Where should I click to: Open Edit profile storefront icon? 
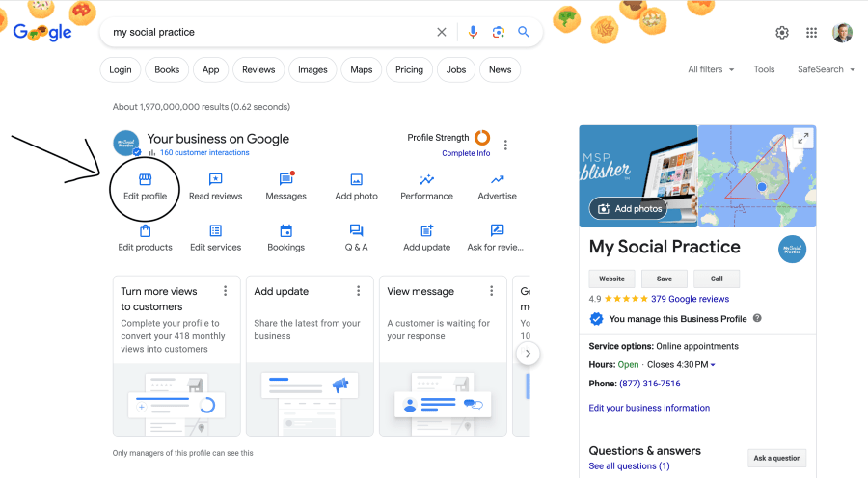point(145,179)
